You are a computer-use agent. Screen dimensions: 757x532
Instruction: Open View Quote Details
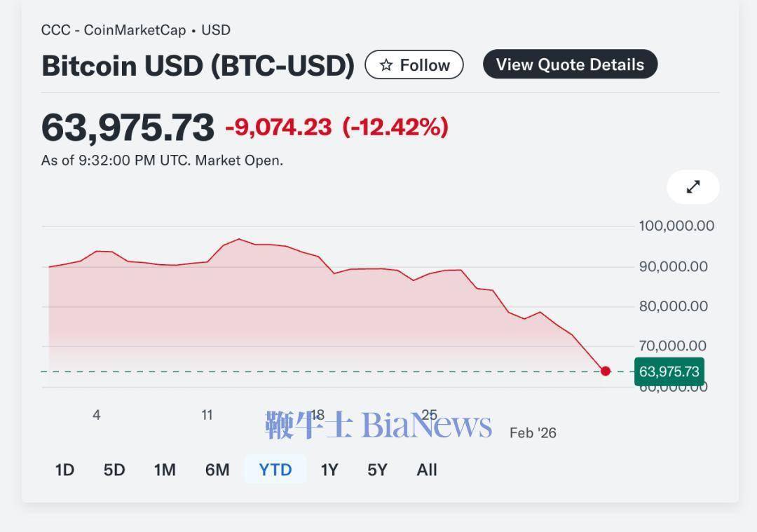pos(570,64)
